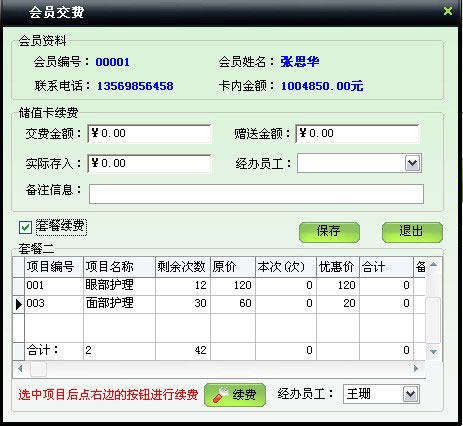Image resolution: width=463 pixels, height=426 pixels.
Task: Open the upper 经办员工 dropdown
Action: point(412,163)
